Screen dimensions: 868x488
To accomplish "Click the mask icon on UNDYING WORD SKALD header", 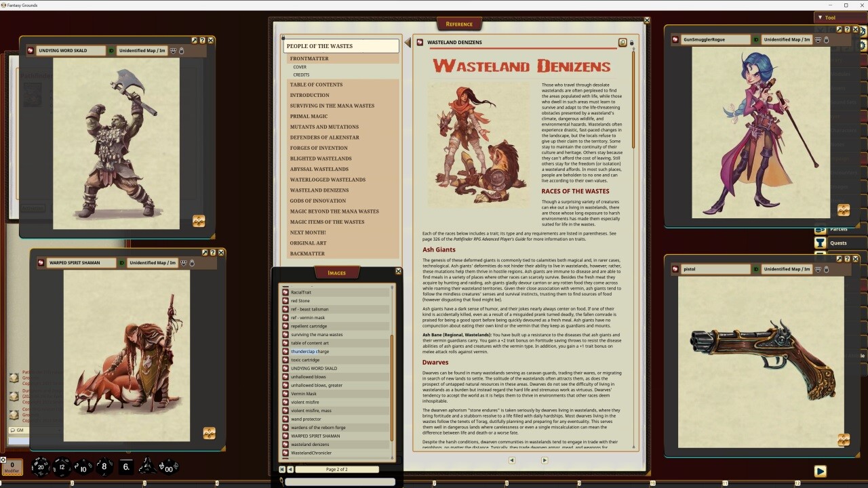I will (173, 50).
